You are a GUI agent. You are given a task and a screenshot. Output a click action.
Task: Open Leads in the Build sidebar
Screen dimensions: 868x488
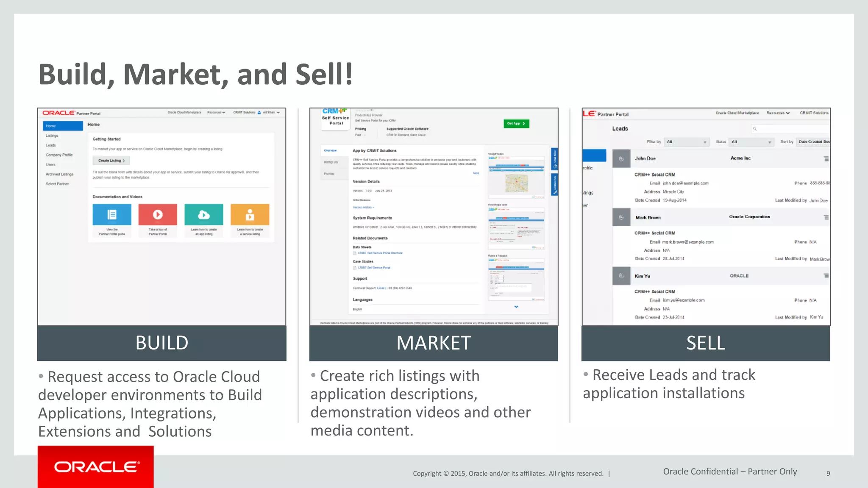point(51,145)
